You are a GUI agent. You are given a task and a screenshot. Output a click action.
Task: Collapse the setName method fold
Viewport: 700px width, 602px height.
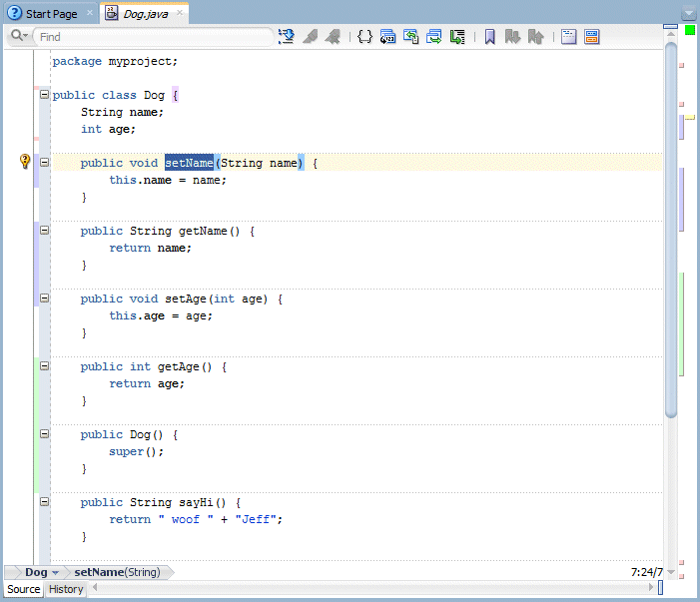(x=44, y=162)
